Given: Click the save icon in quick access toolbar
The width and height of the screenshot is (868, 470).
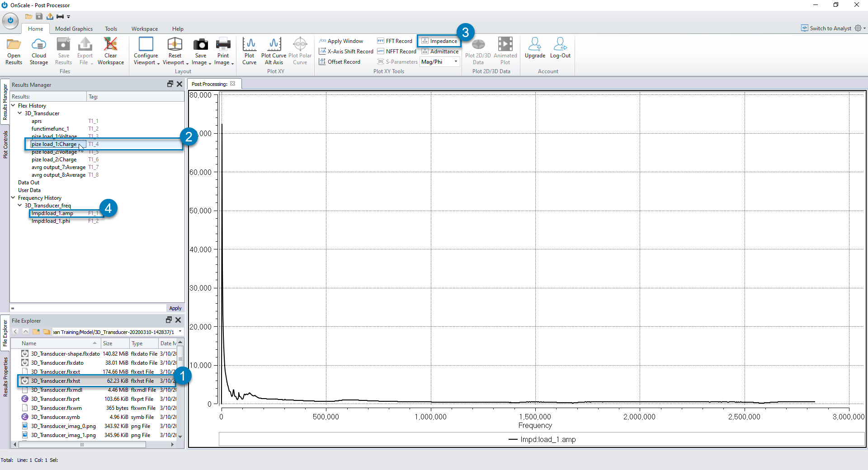Looking at the screenshot, I should point(39,16).
